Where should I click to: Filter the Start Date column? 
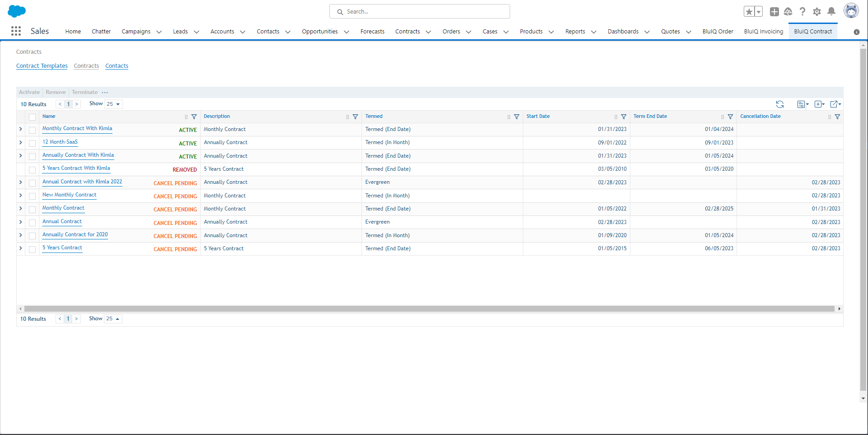(624, 117)
